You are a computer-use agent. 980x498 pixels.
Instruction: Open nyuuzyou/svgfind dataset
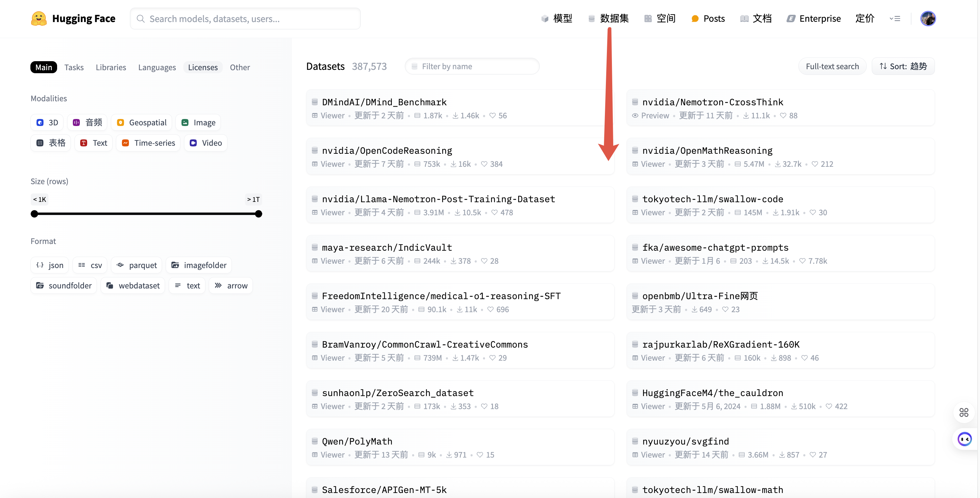click(x=780, y=447)
